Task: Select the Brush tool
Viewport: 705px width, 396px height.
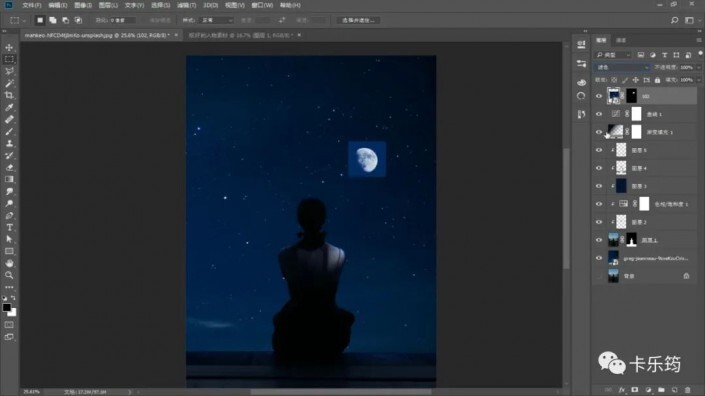Action: tap(9, 131)
